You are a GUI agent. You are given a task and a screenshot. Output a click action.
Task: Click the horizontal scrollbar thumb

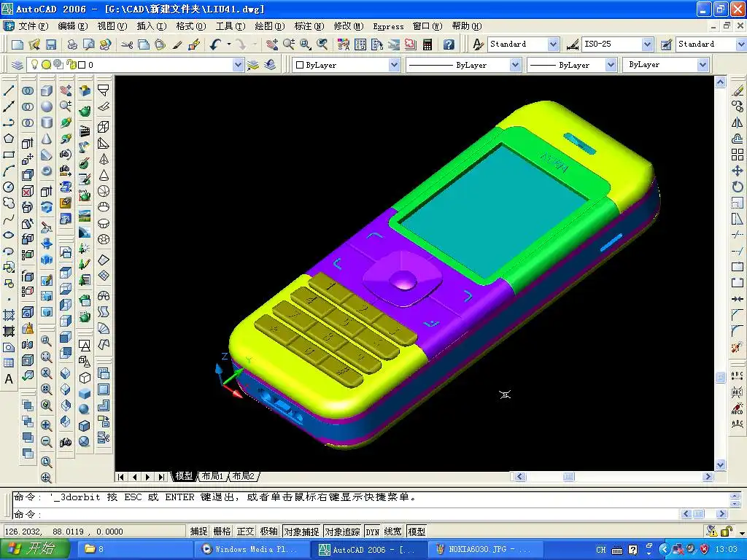[569, 476]
